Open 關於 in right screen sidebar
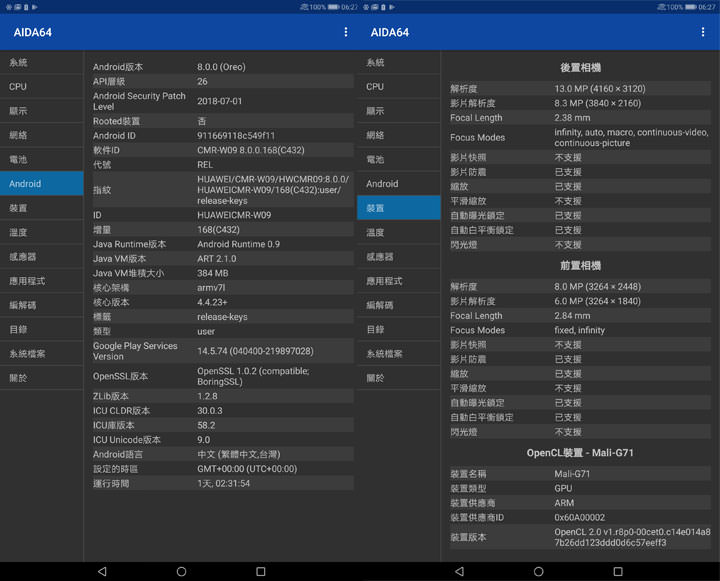Viewport: 720px width, 581px height. tap(399, 378)
